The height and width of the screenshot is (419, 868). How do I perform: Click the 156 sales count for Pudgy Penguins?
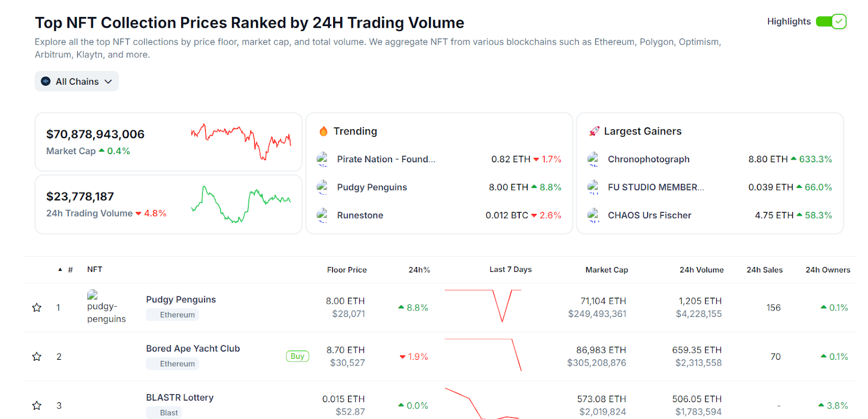tap(774, 308)
